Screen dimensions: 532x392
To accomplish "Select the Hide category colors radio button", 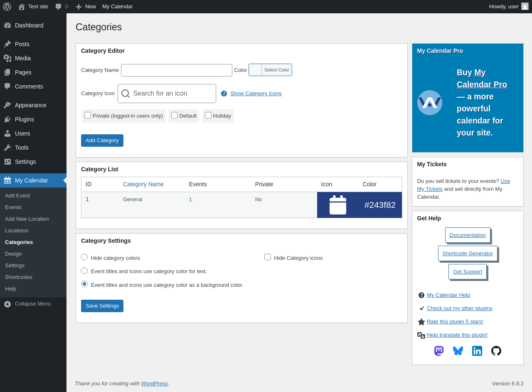I will pyautogui.click(x=84, y=257).
